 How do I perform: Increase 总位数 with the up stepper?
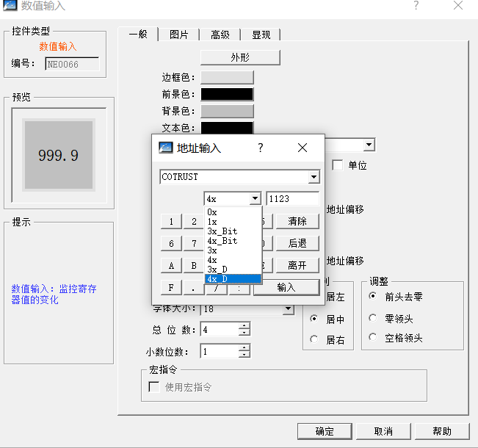[x=245, y=325]
